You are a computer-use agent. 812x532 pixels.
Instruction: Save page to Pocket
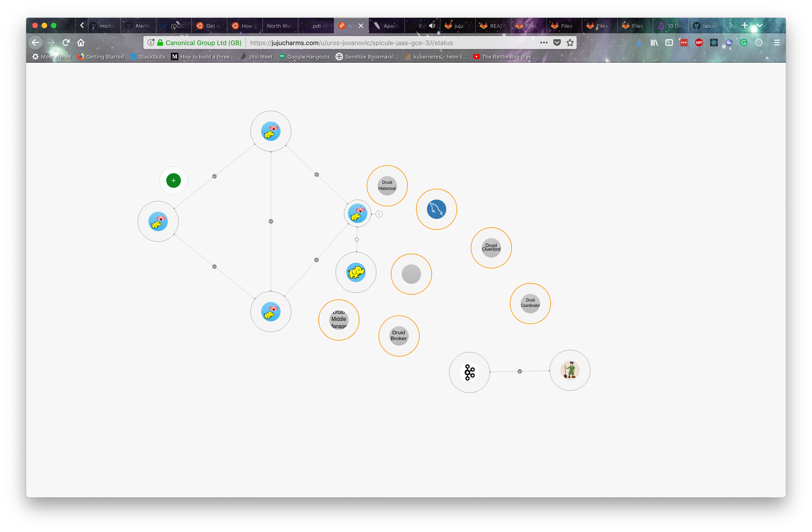pyautogui.click(x=557, y=43)
